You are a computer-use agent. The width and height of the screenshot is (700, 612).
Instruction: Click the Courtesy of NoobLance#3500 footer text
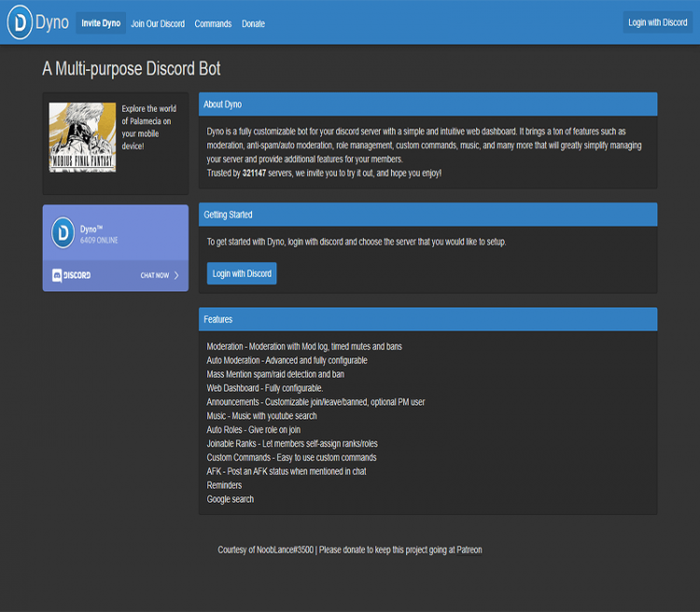(x=266, y=549)
